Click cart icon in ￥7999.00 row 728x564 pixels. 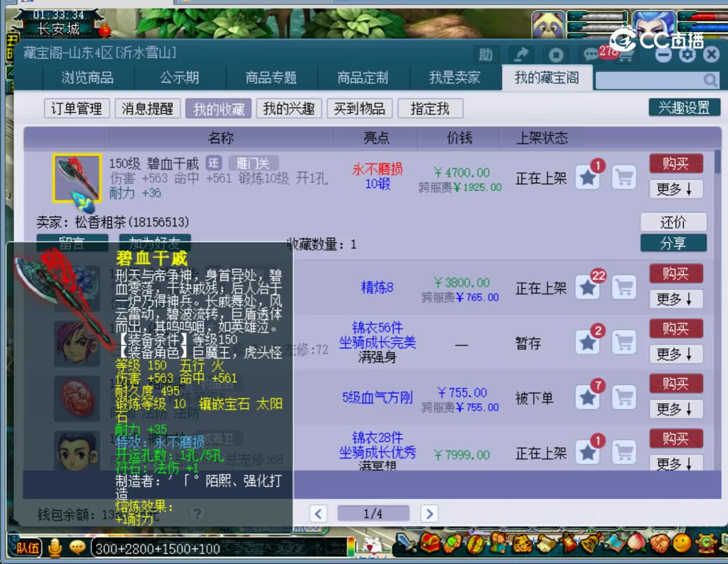(x=624, y=453)
